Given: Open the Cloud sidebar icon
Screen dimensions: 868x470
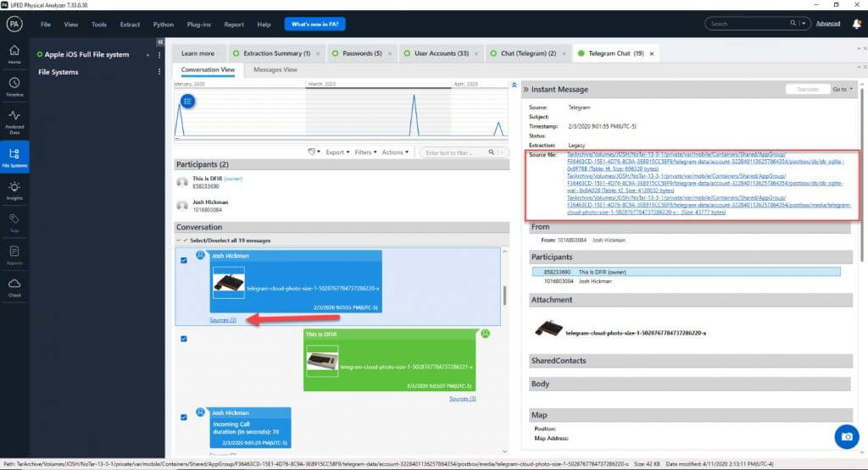Looking at the screenshot, I should 14,287.
